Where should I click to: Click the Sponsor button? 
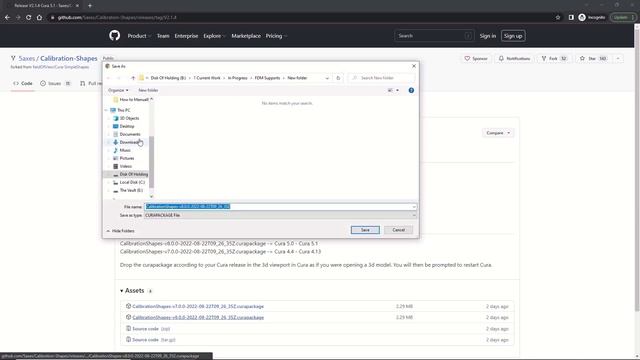[476, 59]
